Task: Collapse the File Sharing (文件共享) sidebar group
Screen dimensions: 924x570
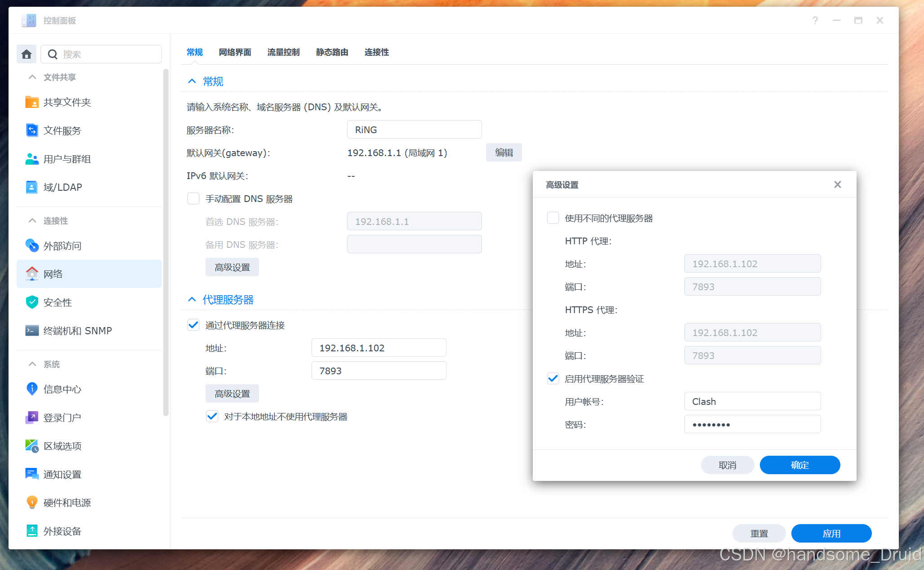Action: coord(32,77)
